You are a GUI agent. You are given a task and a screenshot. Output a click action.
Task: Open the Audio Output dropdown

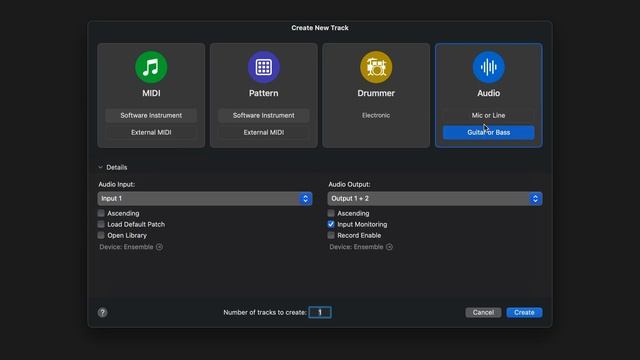click(435, 198)
